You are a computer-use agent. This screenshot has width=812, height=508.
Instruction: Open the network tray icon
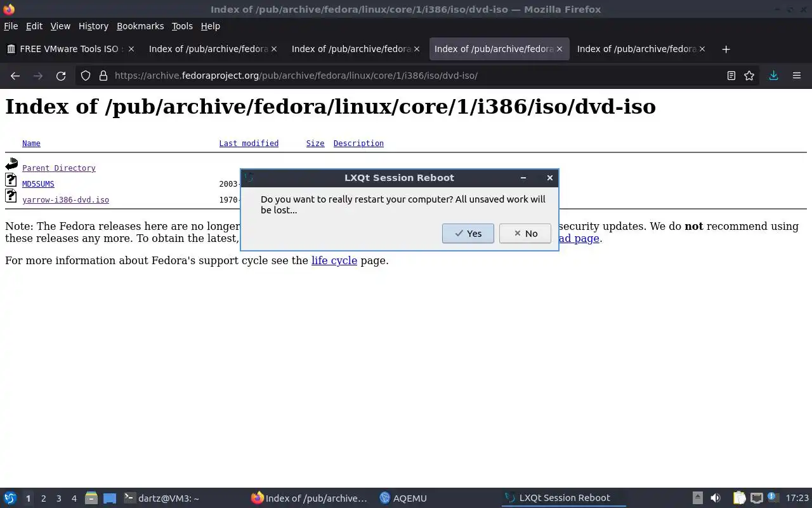(x=756, y=498)
